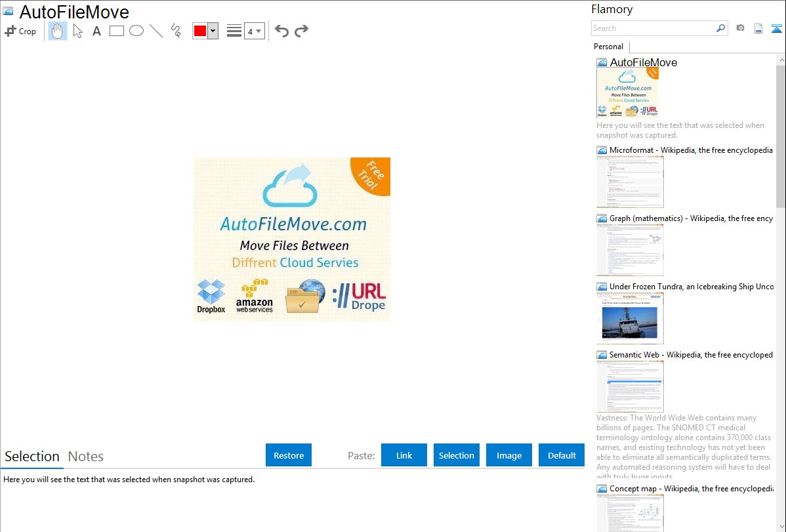Click the Under Frozen Tundra title text
This screenshot has width=786, height=532.
click(x=692, y=286)
